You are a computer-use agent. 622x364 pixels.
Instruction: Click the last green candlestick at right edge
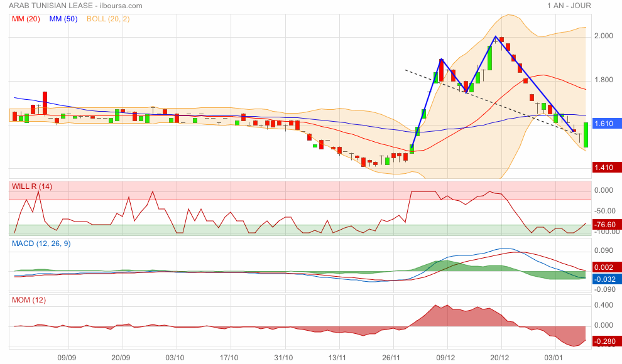(586, 135)
